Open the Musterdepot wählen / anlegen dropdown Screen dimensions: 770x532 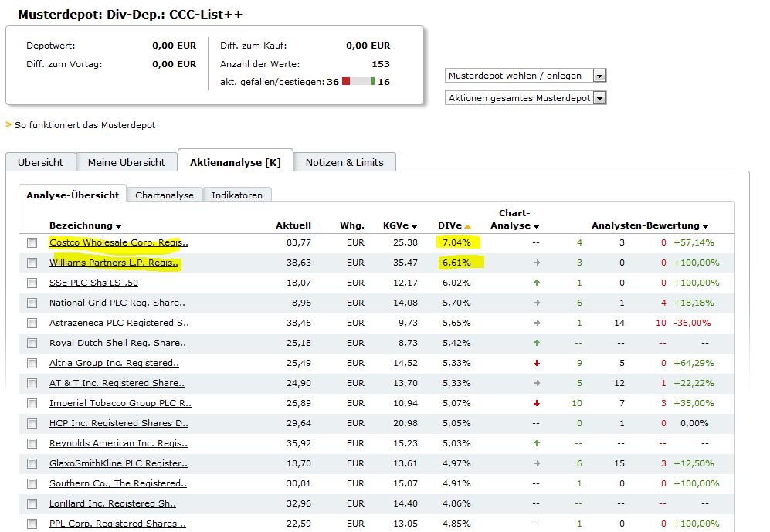coord(525,76)
